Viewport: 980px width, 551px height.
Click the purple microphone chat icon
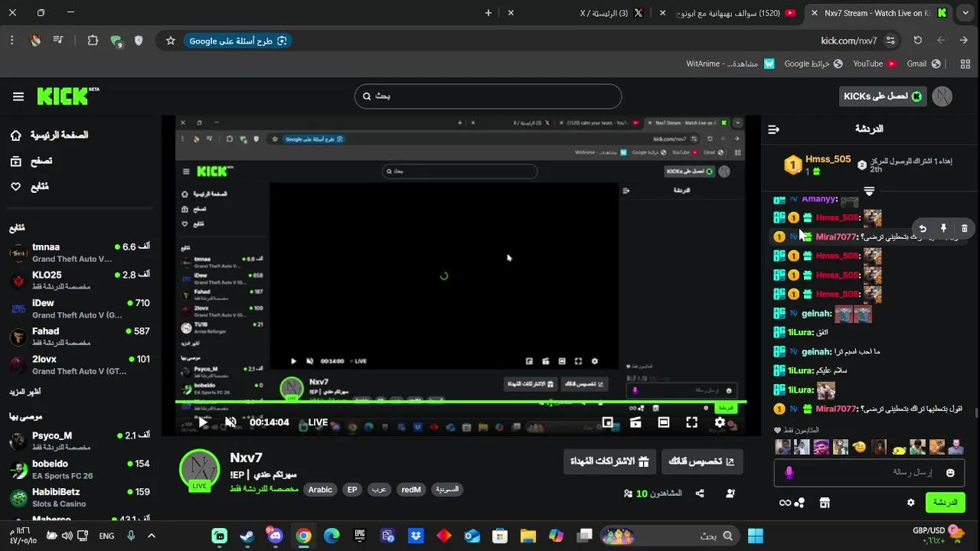click(789, 473)
